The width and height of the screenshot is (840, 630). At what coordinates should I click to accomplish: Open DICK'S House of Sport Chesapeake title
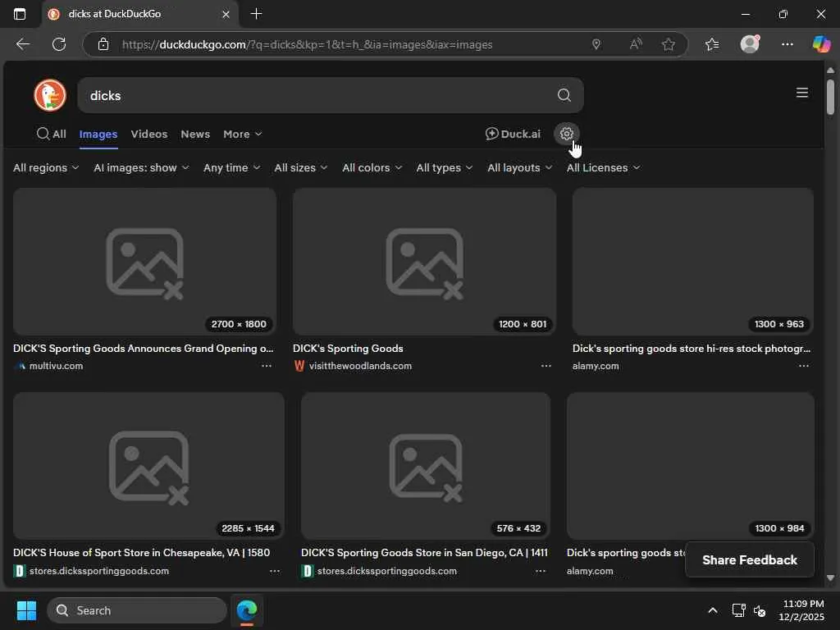141,552
